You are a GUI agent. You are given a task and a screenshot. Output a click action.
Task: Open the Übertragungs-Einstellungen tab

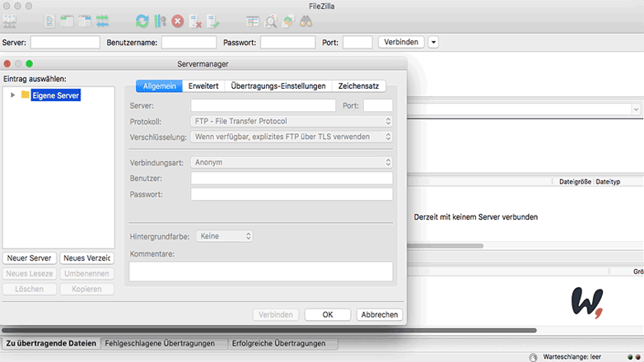point(278,86)
